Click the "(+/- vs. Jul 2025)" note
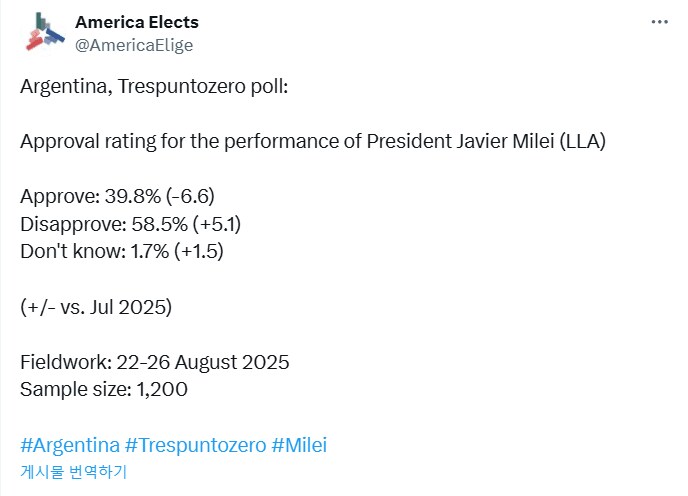 click(x=96, y=307)
